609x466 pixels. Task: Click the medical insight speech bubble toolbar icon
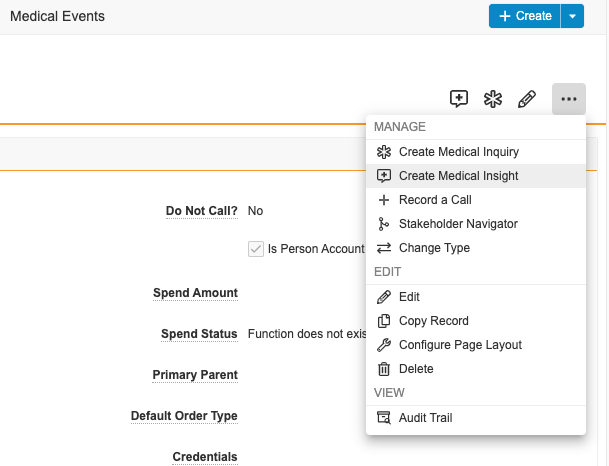459,99
